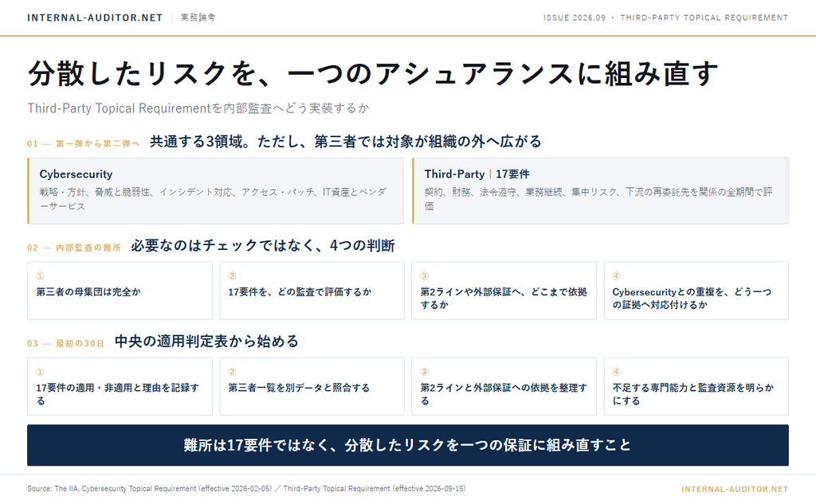This screenshot has height=504, width=816.
Task: Select the card 17要件を、どの監査で評価するか
Action: coord(312,291)
